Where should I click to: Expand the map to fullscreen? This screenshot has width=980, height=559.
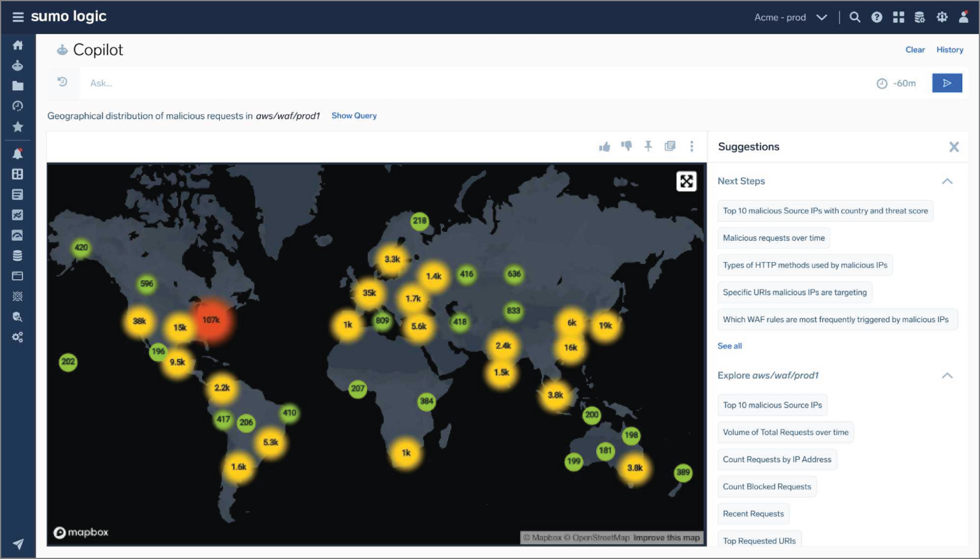686,181
